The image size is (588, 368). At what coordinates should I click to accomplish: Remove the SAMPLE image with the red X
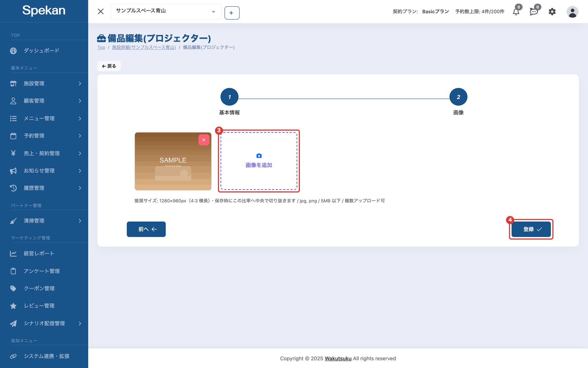click(x=204, y=140)
